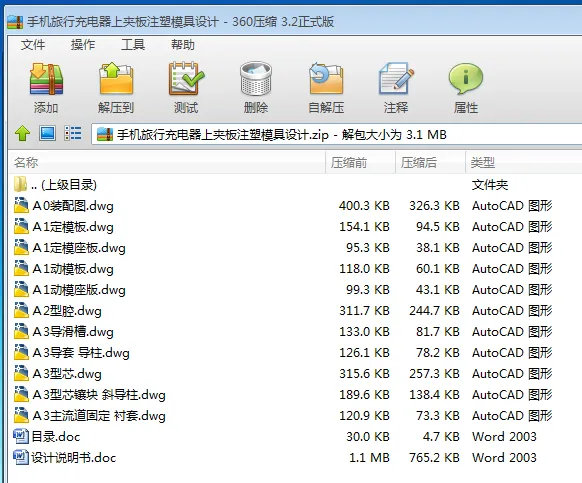
Task: Click the '315.6 KB' size cell
Action: click(364, 373)
